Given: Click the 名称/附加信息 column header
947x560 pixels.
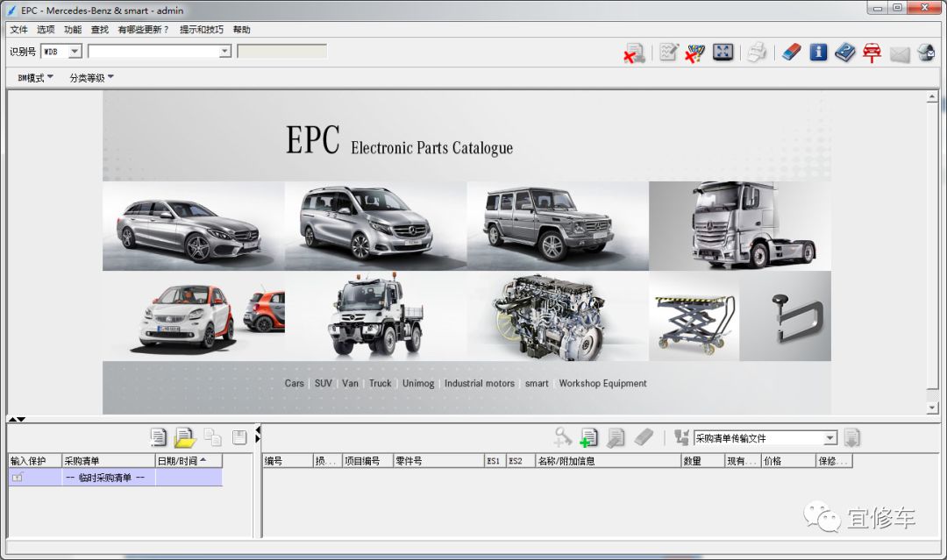Looking at the screenshot, I should (609, 461).
